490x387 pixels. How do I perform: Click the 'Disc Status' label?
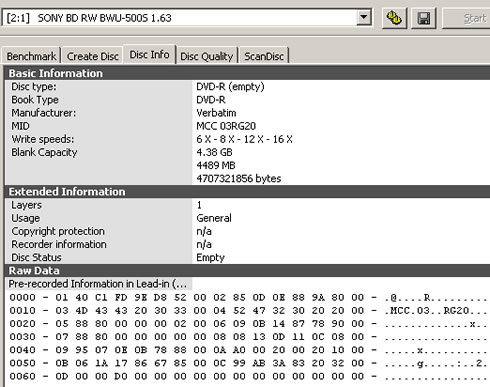36,257
